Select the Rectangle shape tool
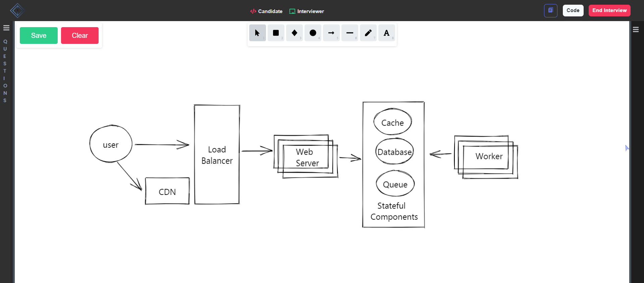Viewport: 644px width, 283px height. coord(276,33)
